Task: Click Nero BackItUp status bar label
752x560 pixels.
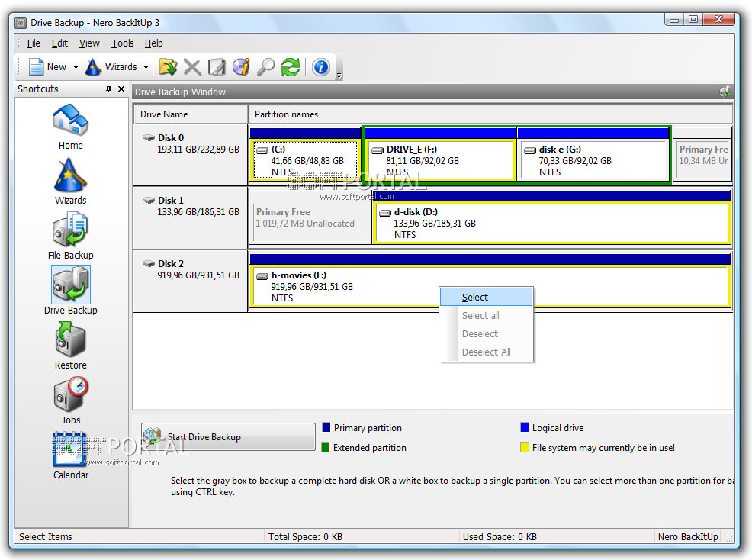Action: 688,536
